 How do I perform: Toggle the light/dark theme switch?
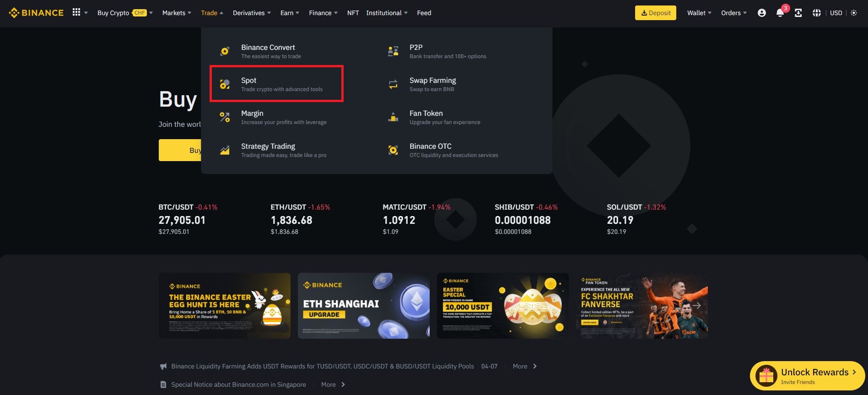click(854, 13)
